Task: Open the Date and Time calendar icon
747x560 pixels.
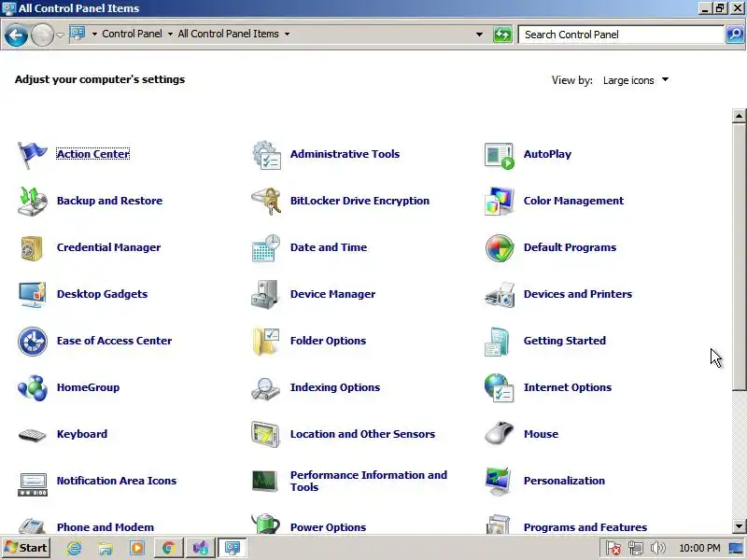Action: [x=266, y=247]
